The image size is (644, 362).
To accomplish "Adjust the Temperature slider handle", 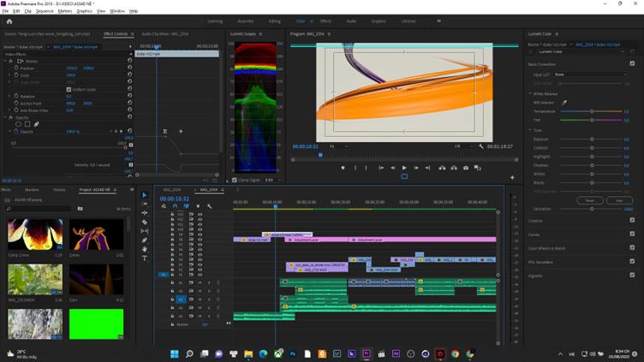I will click(592, 111).
